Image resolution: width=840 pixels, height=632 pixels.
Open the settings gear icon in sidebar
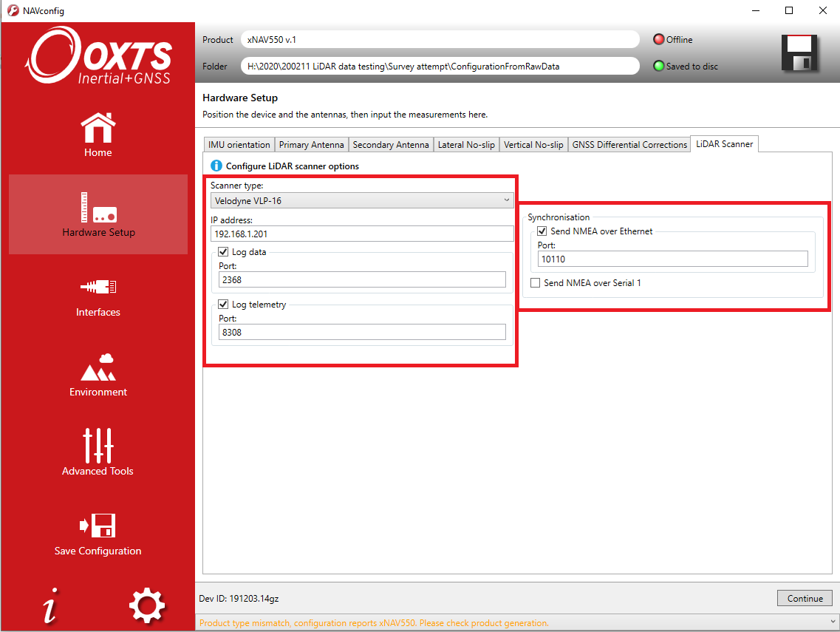tap(147, 605)
